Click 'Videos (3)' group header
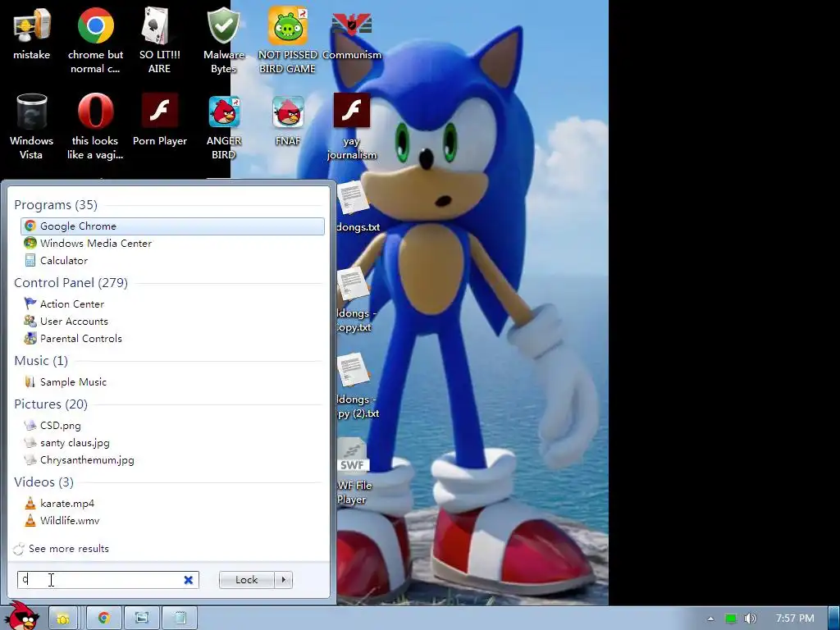Screen dimensions: 840x630 click(x=44, y=482)
